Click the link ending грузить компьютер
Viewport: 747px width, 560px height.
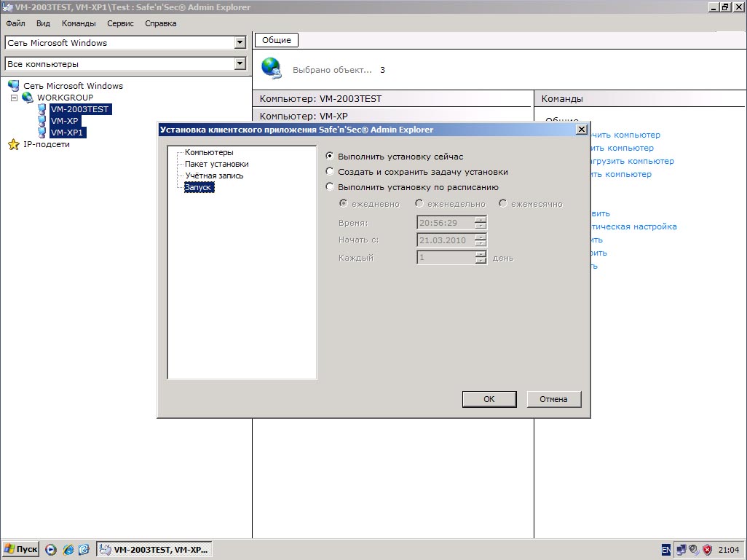click(x=633, y=161)
